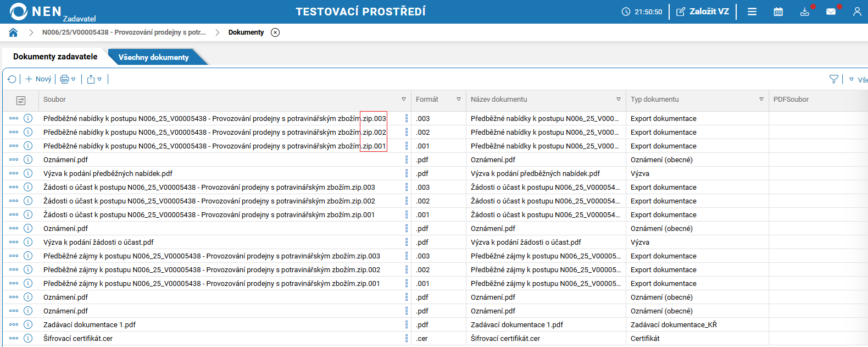
Task: Select file Zadávací dokumentace 1.pdf
Action: (90, 324)
